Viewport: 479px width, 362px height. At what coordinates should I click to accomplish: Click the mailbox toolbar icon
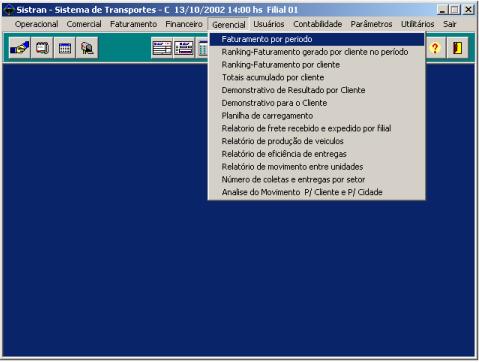87,48
